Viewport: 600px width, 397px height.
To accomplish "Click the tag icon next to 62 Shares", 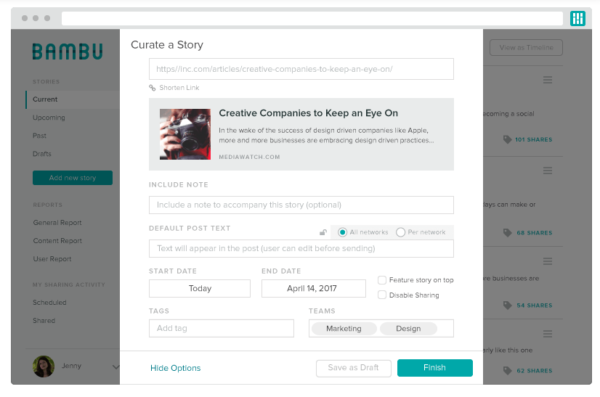I will 507,370.
